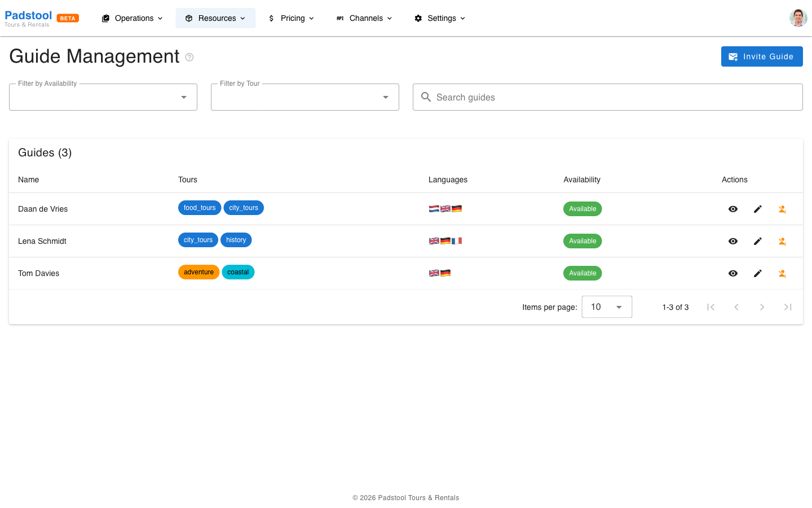Open the Operations menu
Screen dimensions: 812x508
pyautogui.click(x=133, y=18)
